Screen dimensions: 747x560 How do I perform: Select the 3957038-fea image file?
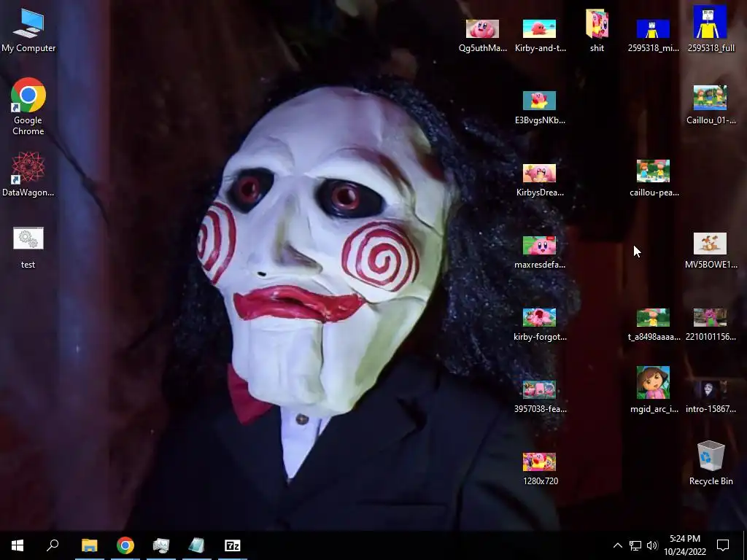coord(540,396)
